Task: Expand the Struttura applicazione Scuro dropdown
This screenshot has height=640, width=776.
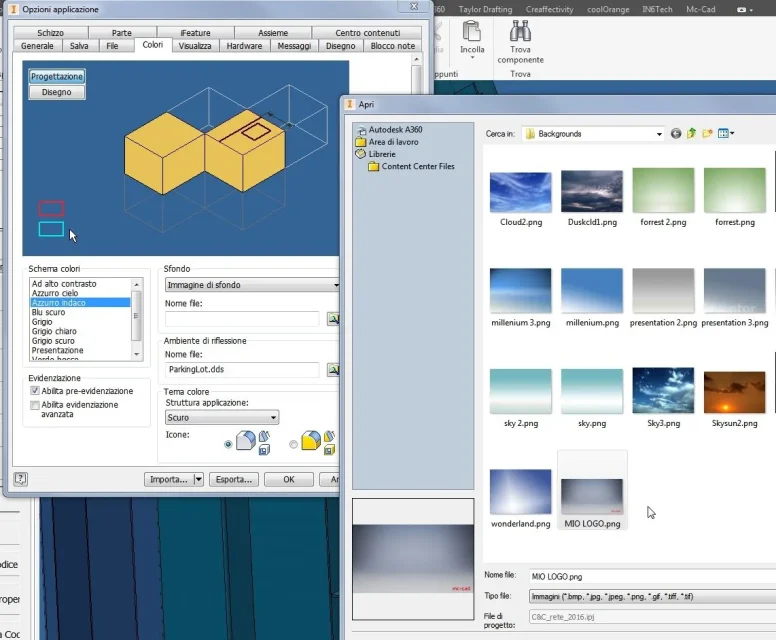Action: 273,418
